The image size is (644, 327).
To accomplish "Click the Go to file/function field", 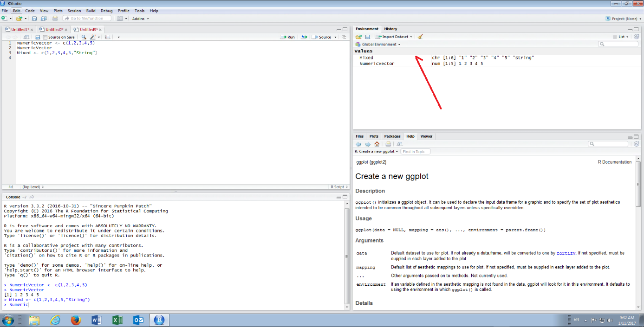I will (87, 19).
